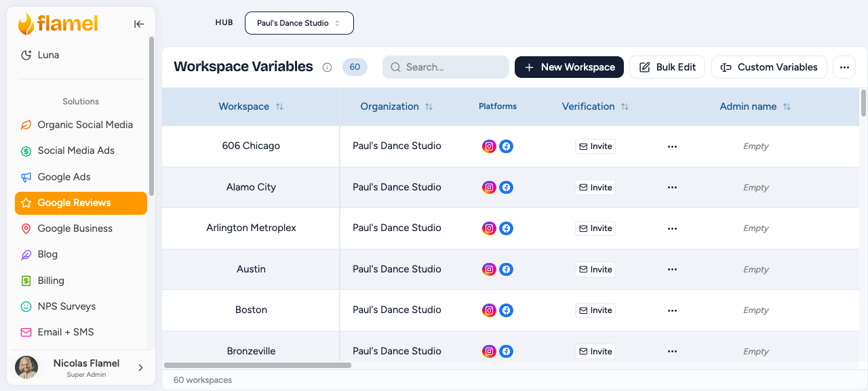Open Custom Variables
The image size is (868, 391).
[x=769, y=67]
